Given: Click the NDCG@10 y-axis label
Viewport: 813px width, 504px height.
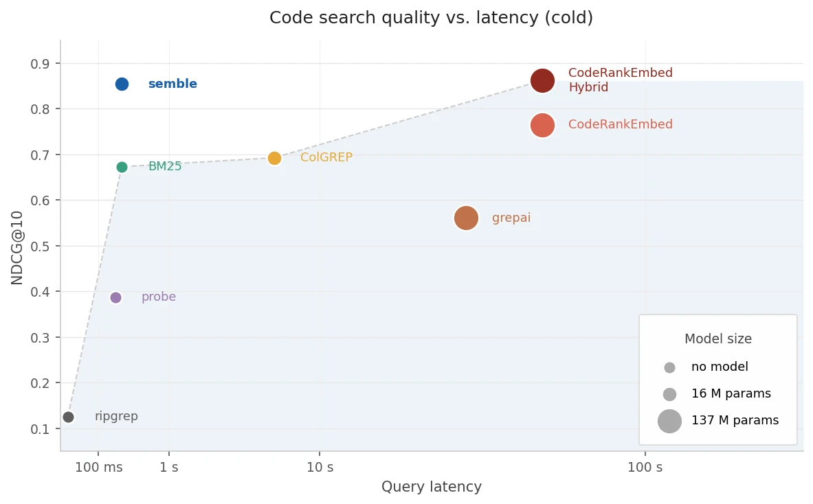Looking at the screenshot, I should coord(17,248).
